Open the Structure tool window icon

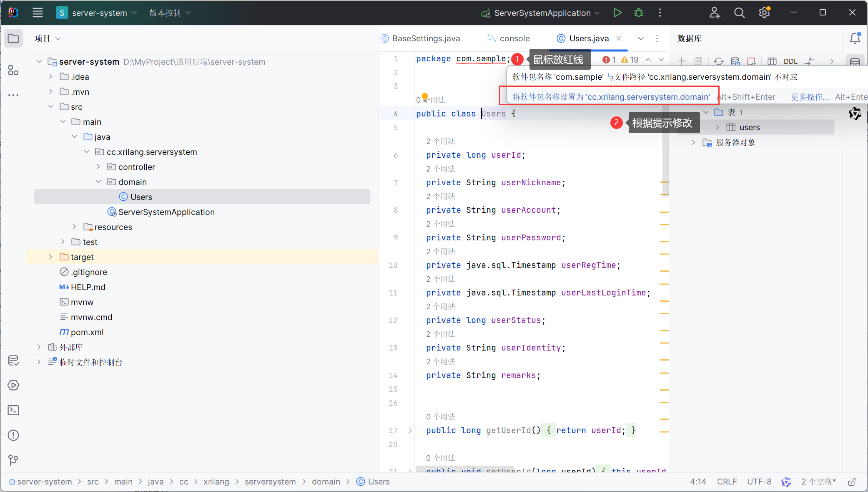coord(13,70)
